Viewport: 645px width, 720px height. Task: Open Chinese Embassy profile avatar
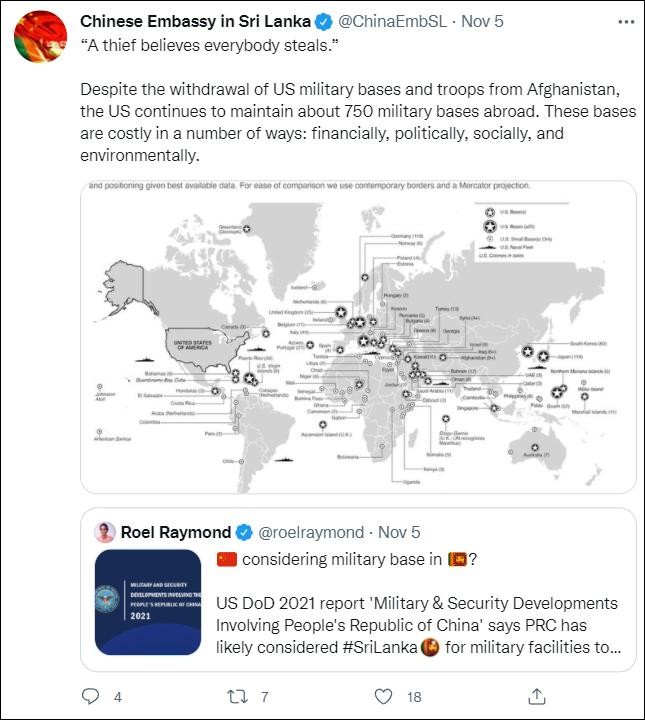[x=40, y=36]
